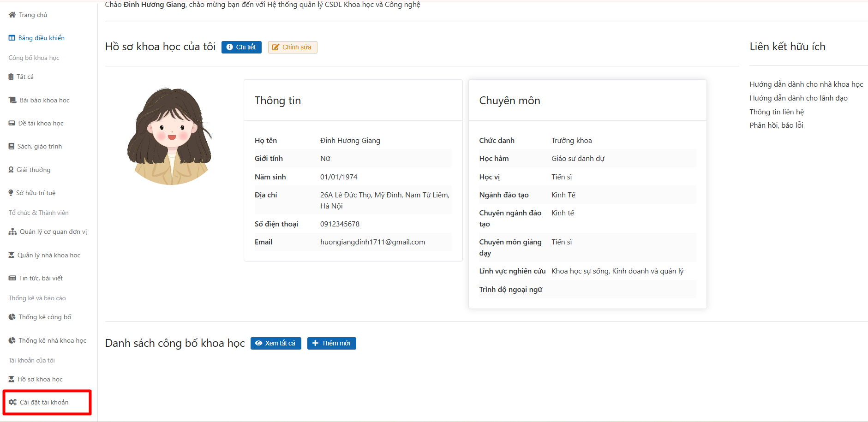Viewport: 868px width, 422px height.
Task: Click the Giải thưởng award icon
Action: pyautogui.click(x=11, y=170)
